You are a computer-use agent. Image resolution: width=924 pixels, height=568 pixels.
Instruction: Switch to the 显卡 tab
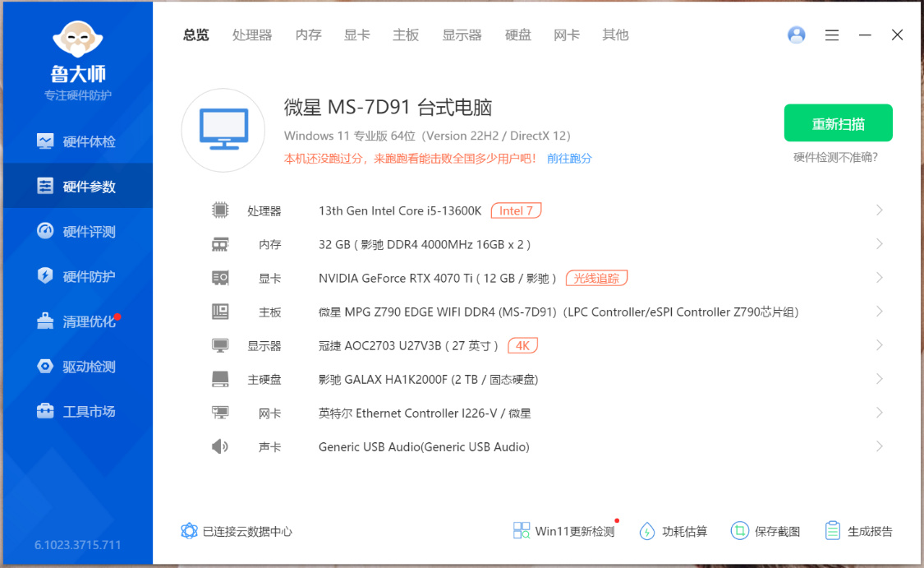click(x=357, y=35)
